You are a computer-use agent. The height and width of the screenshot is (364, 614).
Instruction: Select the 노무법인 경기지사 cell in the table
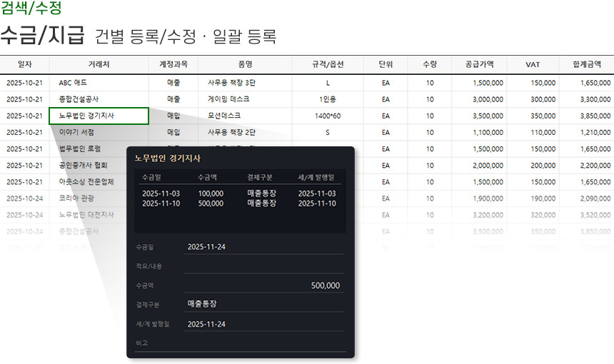[x=99, y=116]
